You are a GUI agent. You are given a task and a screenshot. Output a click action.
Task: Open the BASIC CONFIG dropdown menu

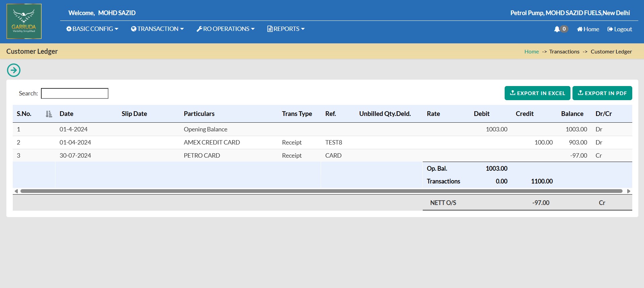[92, 29]
